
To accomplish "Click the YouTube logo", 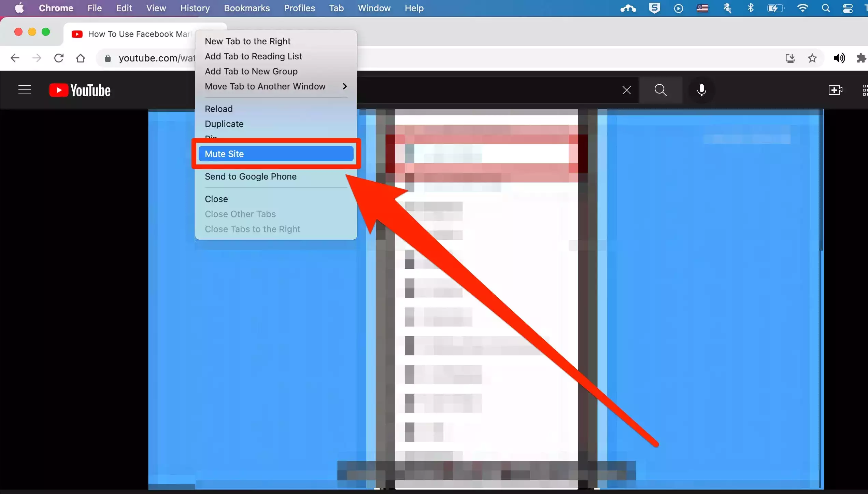I will [80, 90].
